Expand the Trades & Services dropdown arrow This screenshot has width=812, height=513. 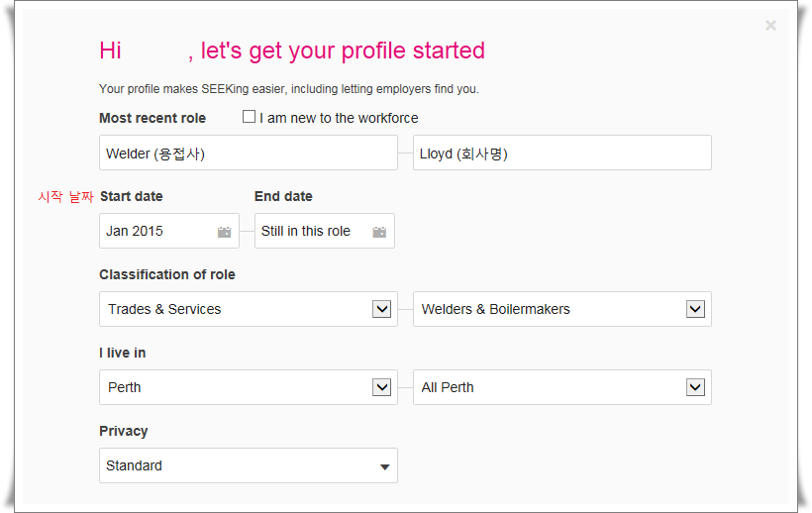pyautogui.click(x=381, y=309)
